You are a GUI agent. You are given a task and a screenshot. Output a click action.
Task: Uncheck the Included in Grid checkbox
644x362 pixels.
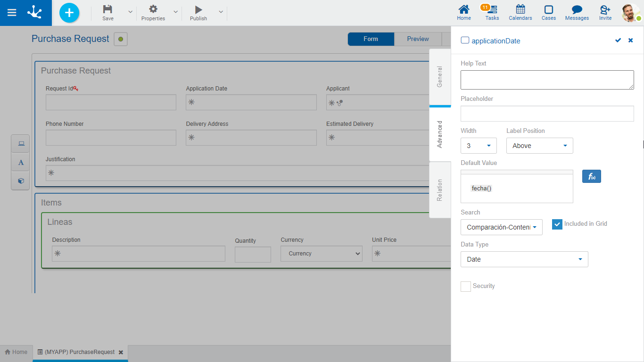(x=557, y=224)
